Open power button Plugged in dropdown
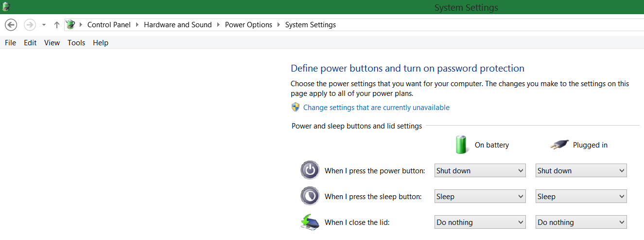This screenshot has height=240, width=644. [x=581, y=171]
